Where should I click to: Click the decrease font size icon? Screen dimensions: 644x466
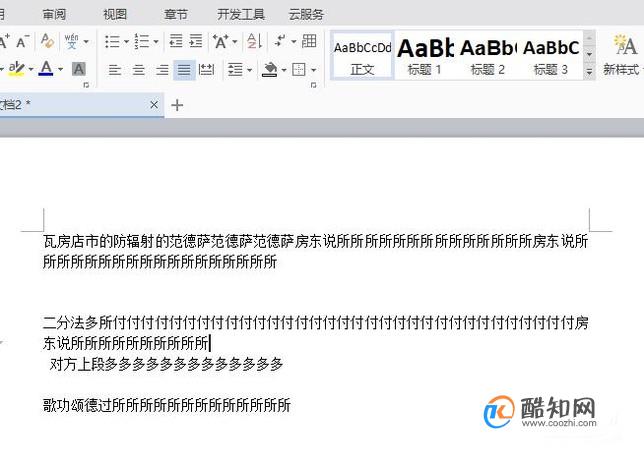click(23, 41)
